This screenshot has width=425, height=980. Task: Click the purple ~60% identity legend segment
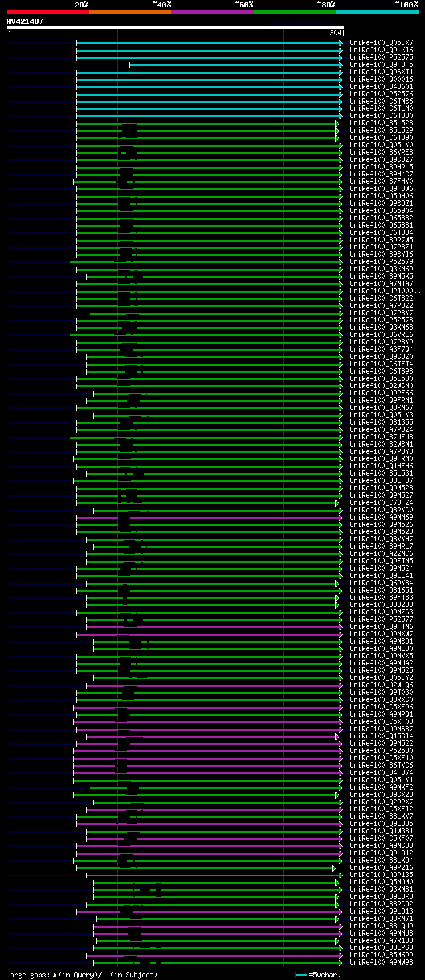coord(212,12)
